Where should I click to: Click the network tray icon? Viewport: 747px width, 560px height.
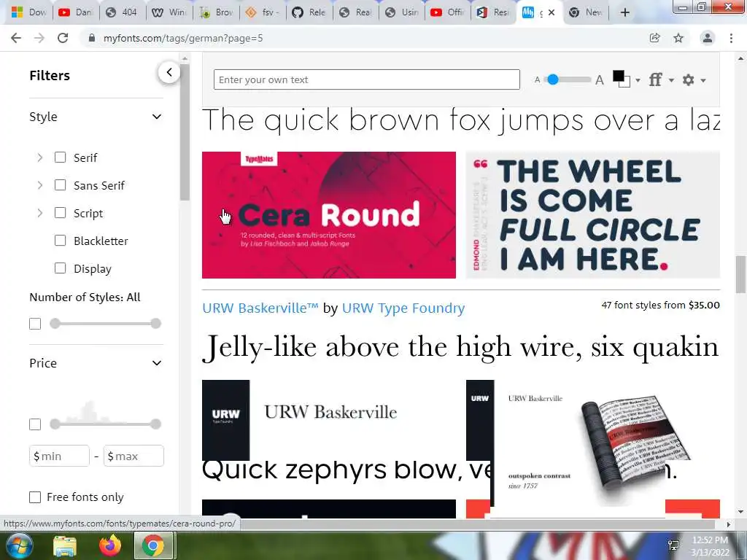pos(673,545)
